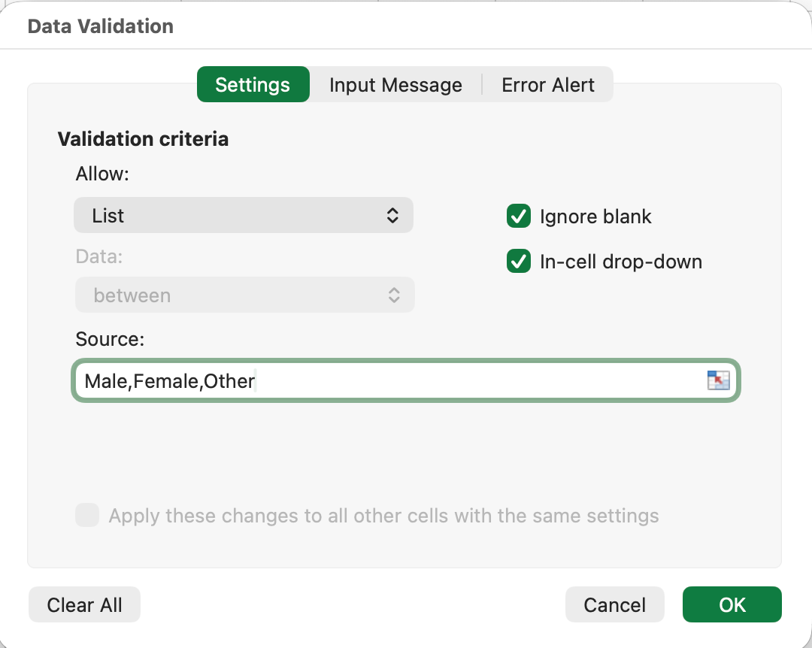Click the chevron arrows on the List dropdown
Viewport: 812px width, 648px height.
pyautogui.click(x=392, y=216)
